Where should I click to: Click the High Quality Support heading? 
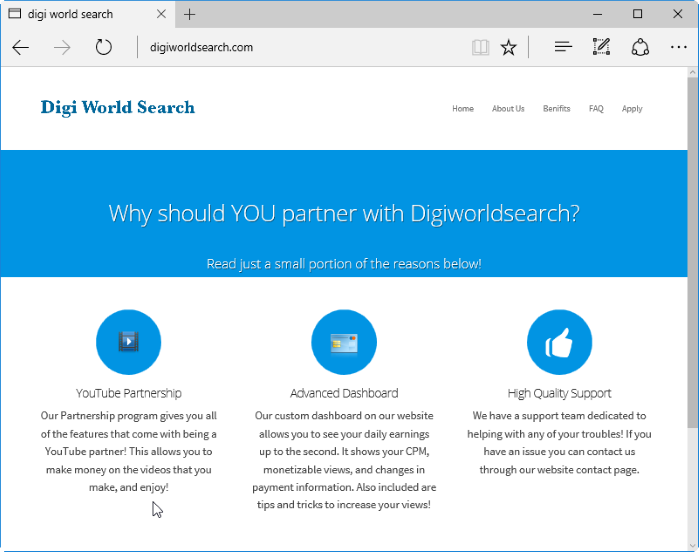[x=559, y=393]
